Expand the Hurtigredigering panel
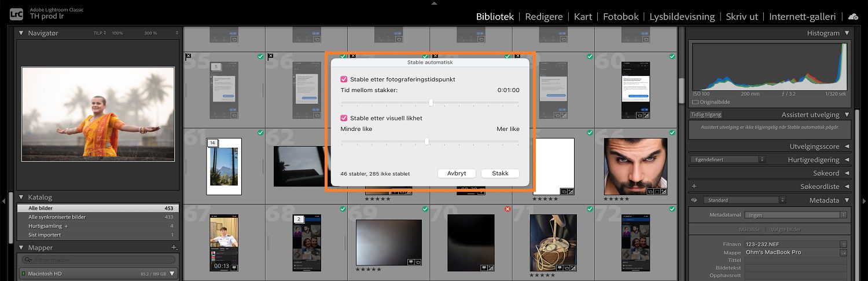 pos(847,159)
